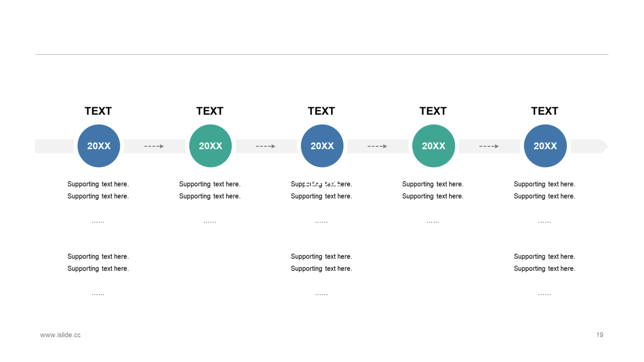Click the horizontal divider line near the slide top
Image resolution: width=644 pixels, height=362 pixels.
click(x=322, y=54)
